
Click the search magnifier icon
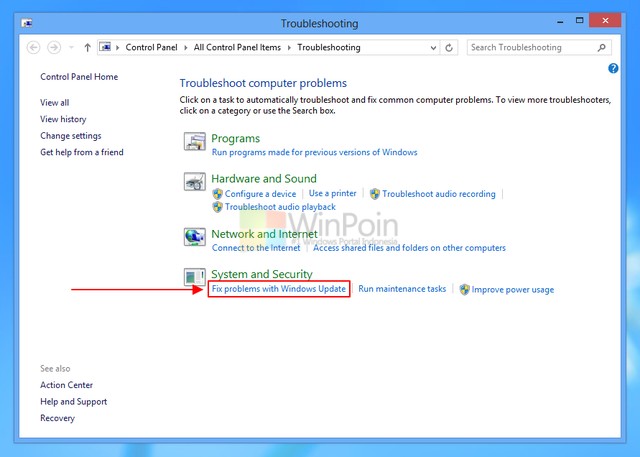(x=602, y=48)
